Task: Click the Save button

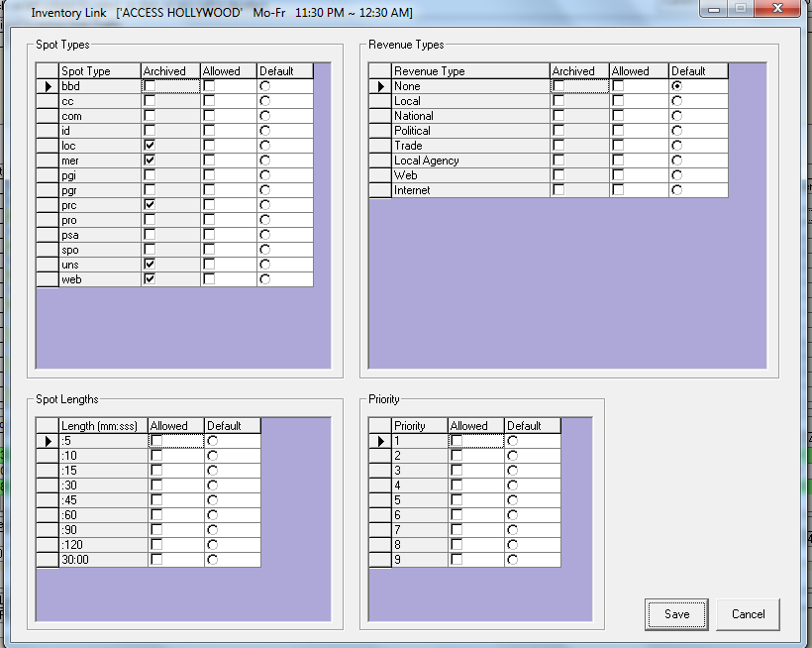Action: pyautogui.click(x=676, y=614)
